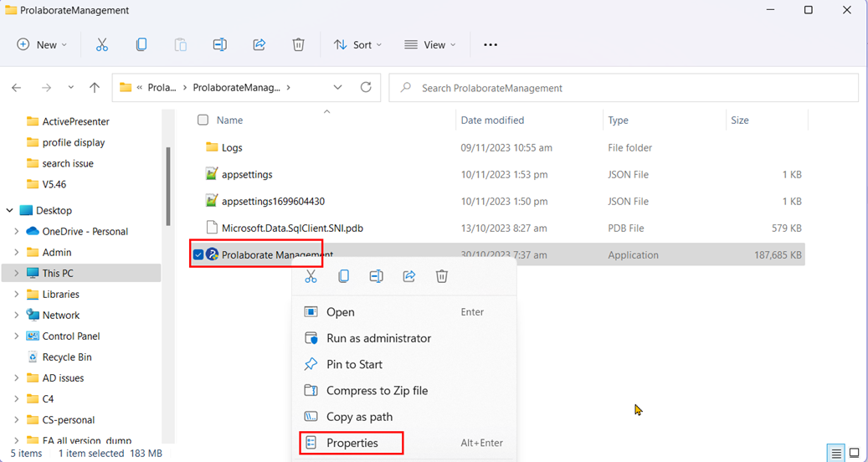Click the Delete trash icon in the toolbar
This screenshot has width=868, height=462.
[x=298, y=45]
